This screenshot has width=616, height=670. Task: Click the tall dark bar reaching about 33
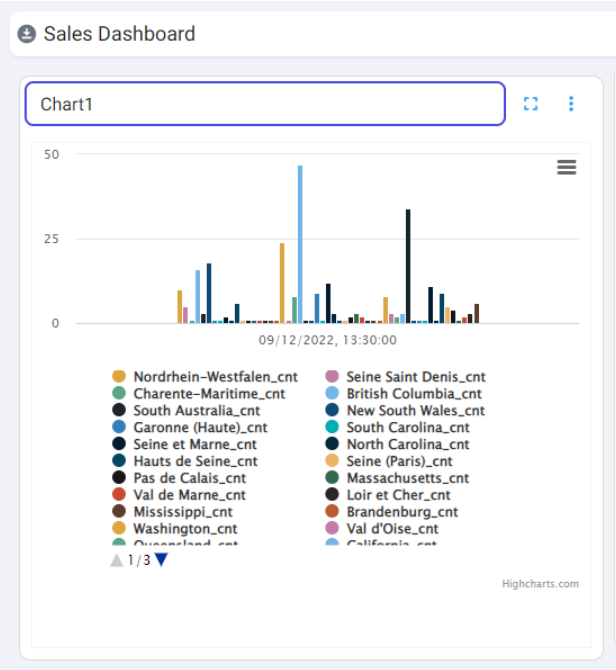click(408, 266)
